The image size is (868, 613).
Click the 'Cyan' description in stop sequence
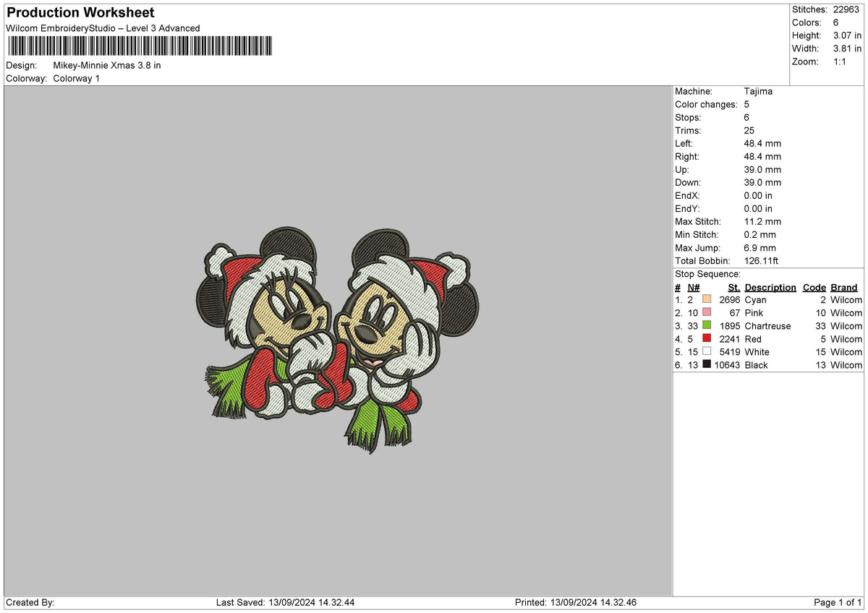(755, 300)
